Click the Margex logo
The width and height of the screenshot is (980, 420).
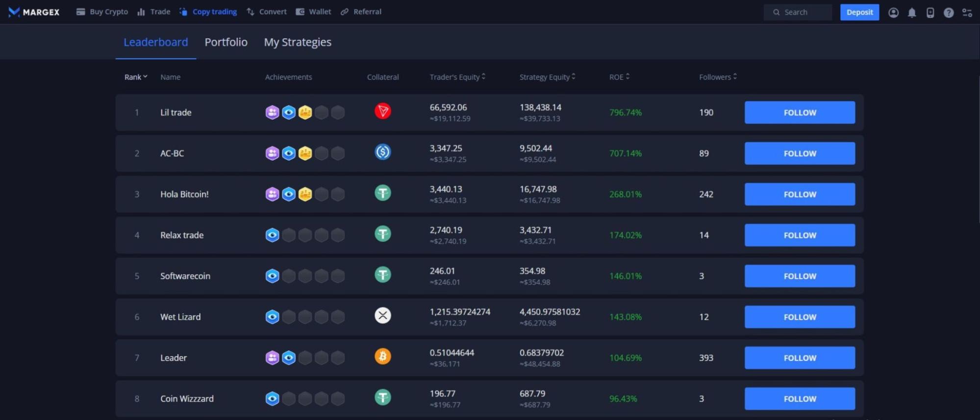[x=34, y=12]
